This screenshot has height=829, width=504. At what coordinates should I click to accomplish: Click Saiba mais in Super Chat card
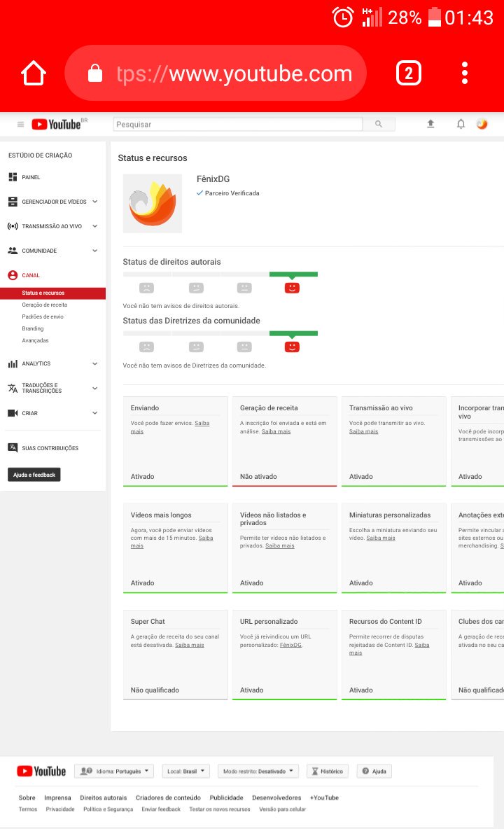pos(189,645)
